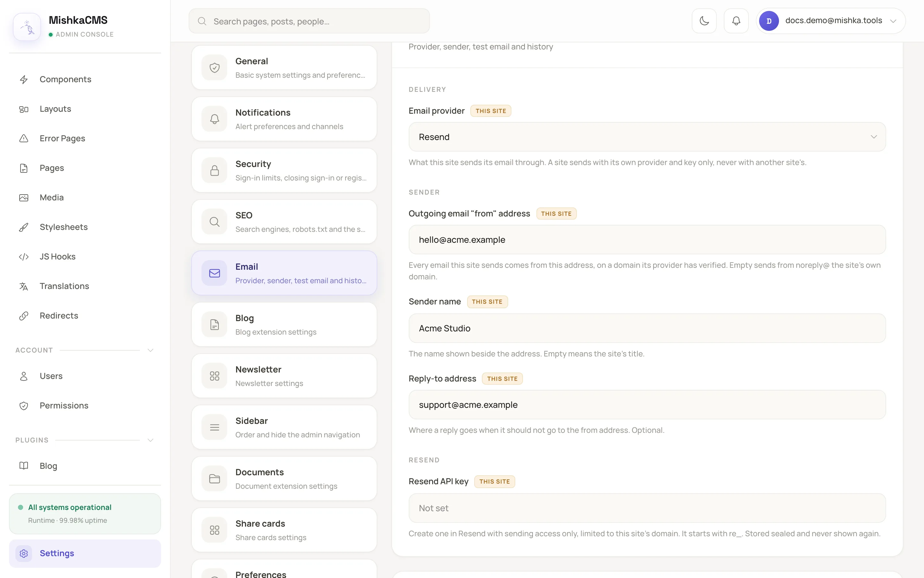
Task: Open the General settings card
Action: 284,68
